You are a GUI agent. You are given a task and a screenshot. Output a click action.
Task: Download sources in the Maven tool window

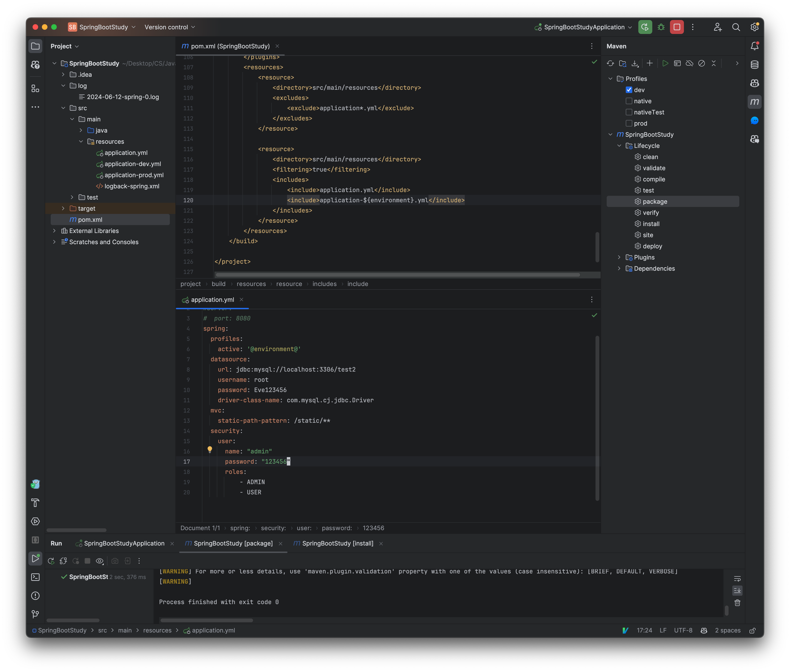click(x=635, y=64)
